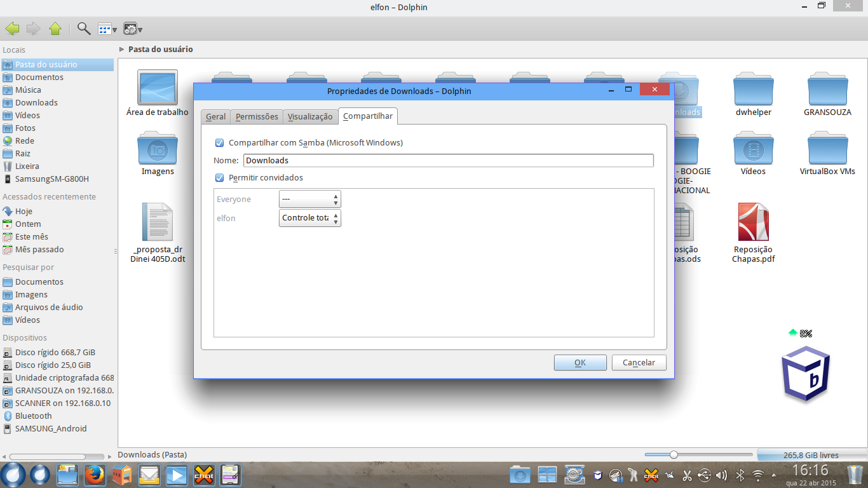Open SamsungSM-G800H device entry

[x=52, y=179]
